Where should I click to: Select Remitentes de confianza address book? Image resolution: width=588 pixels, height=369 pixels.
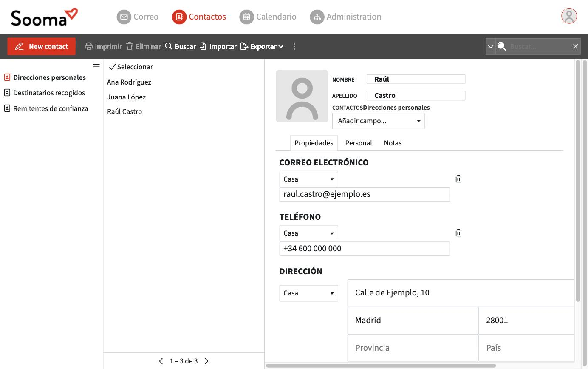coord(46,108)
